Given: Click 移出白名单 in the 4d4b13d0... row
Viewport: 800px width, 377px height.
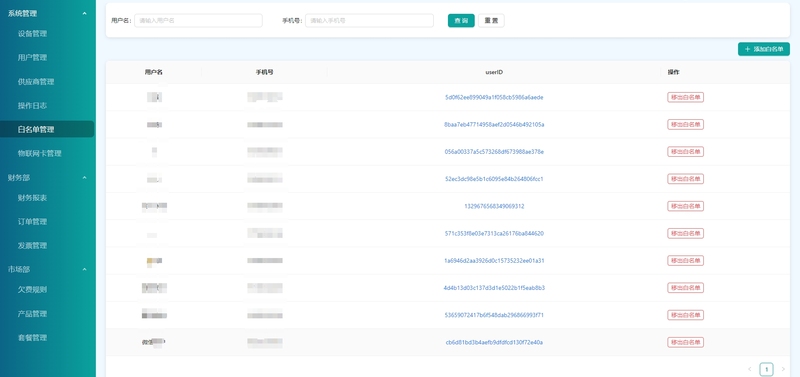Looking at the screenshot, I should (x=686, y=288).
